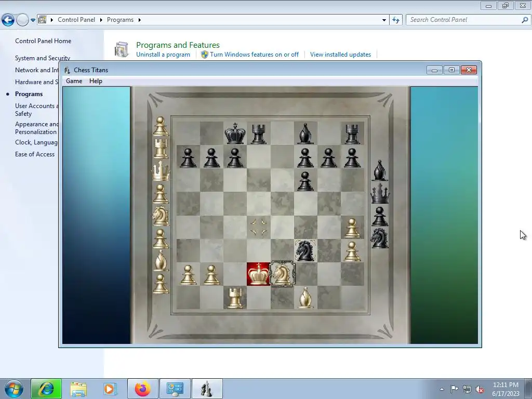Switch to Chess Titans taskbar button
This screenshot has height=399, width=532.
pyautogui.click(x=207, y=389)
